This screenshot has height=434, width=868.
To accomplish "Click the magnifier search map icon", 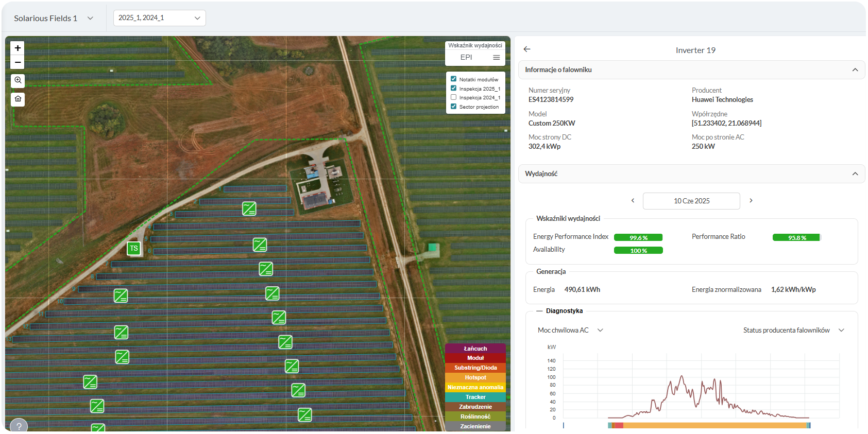I will coord(18,80).
